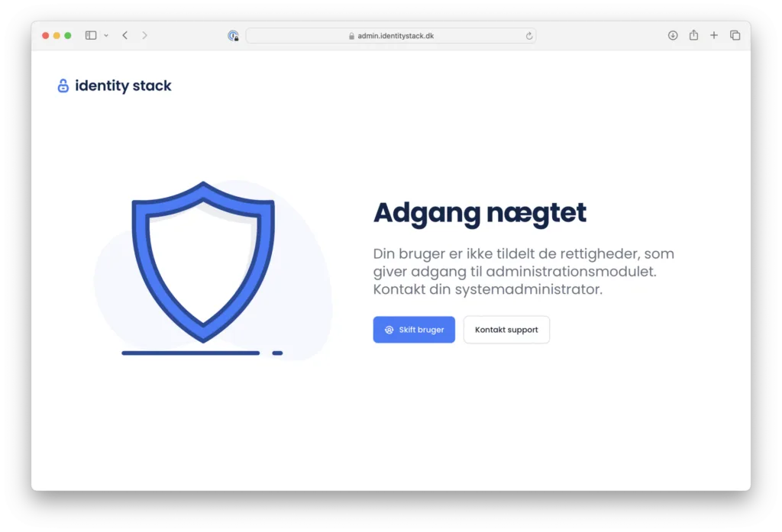The image size is (782, 532).
Task: Click the lock icon in the address bar
Action: pyautogui.click(x=351, y=36)
